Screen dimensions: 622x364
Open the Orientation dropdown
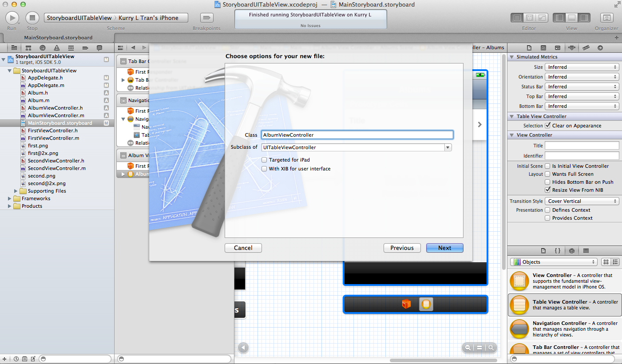(582, 77)
